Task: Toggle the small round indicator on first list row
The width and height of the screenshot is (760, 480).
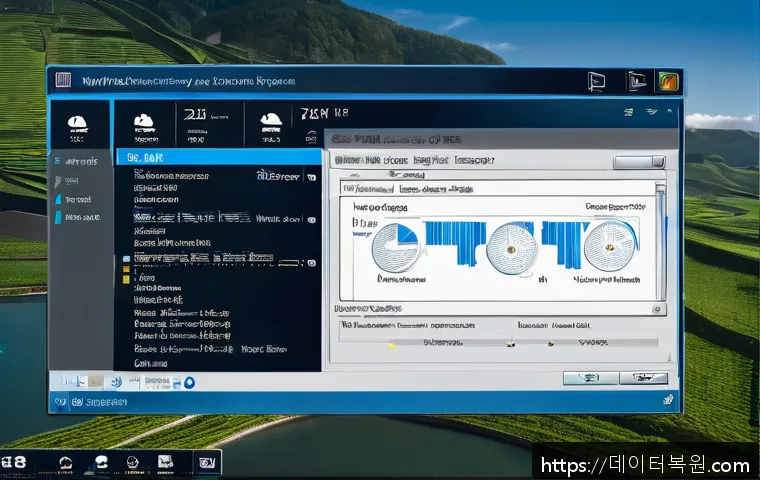Action: click(311, 177)
